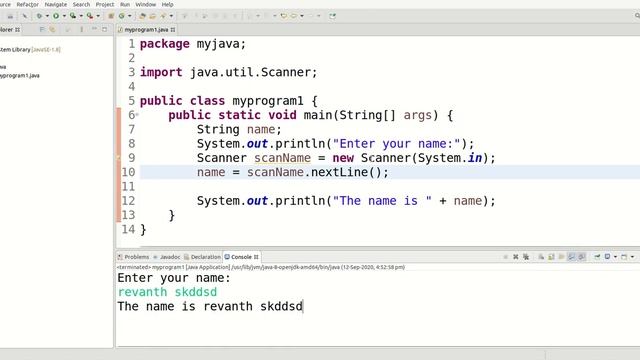Open the Run menu
Image resolution: width=640 pixels, height=360 pixels.
(x=125, y=4)
